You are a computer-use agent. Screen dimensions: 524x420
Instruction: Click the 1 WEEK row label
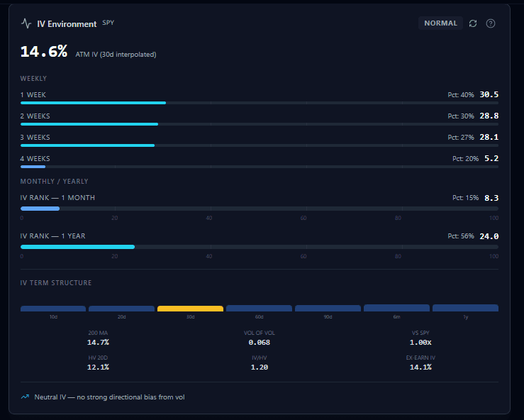[33, 95]
